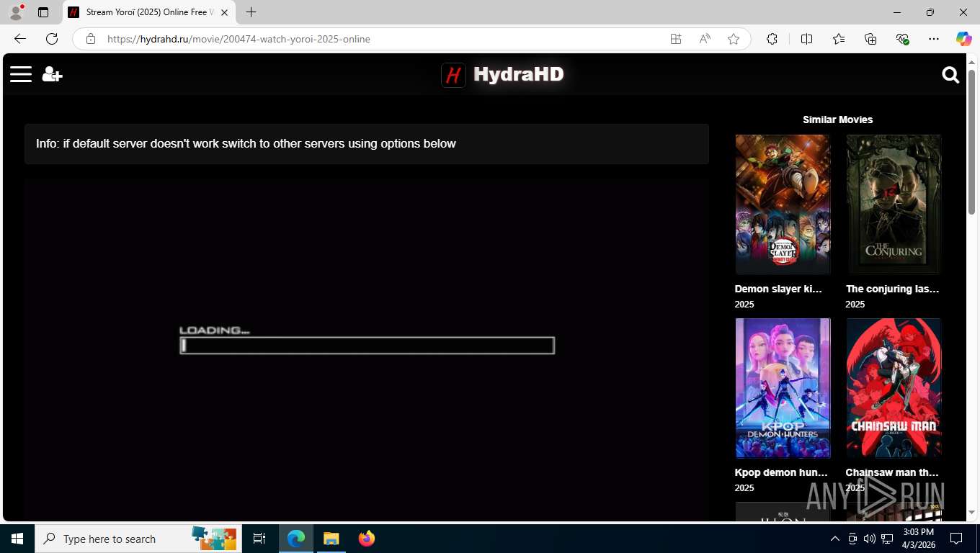Image resolution: width=980 pixels, height=553 pixels.
Task: Open the Favorites list
Action: [x=839, y=39]
